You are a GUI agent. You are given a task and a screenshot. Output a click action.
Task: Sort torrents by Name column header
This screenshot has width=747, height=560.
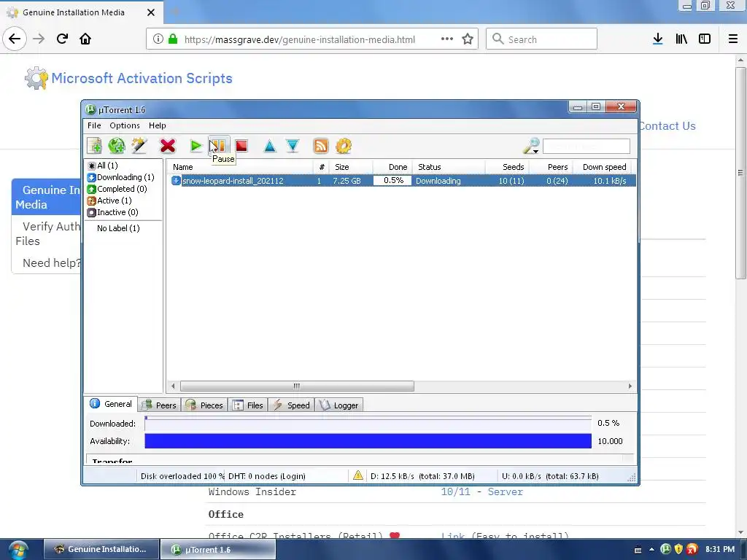point(239,167)
